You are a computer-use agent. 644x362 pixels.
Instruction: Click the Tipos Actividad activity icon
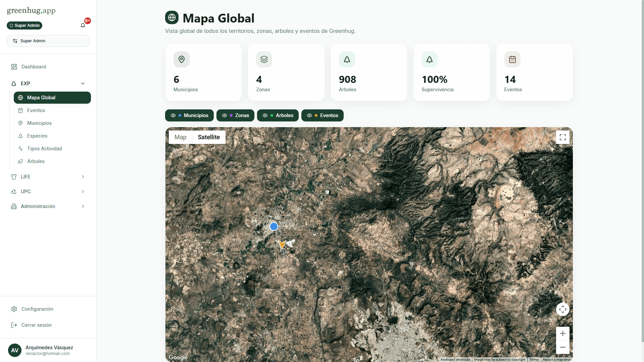pyautogui.click(x=20, y=149)
